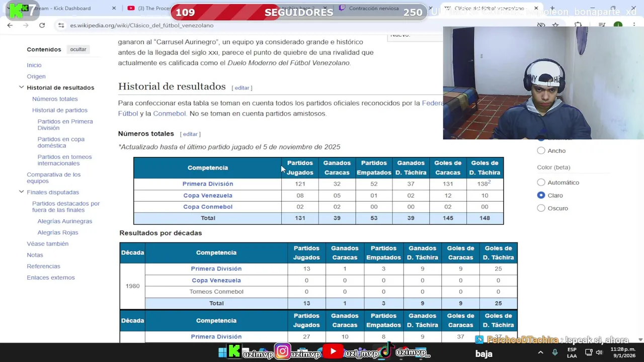This screenshot has width=644, height=362.
Task: Open the Fútbol link in the paragraph
Action: tap(128, 114)
